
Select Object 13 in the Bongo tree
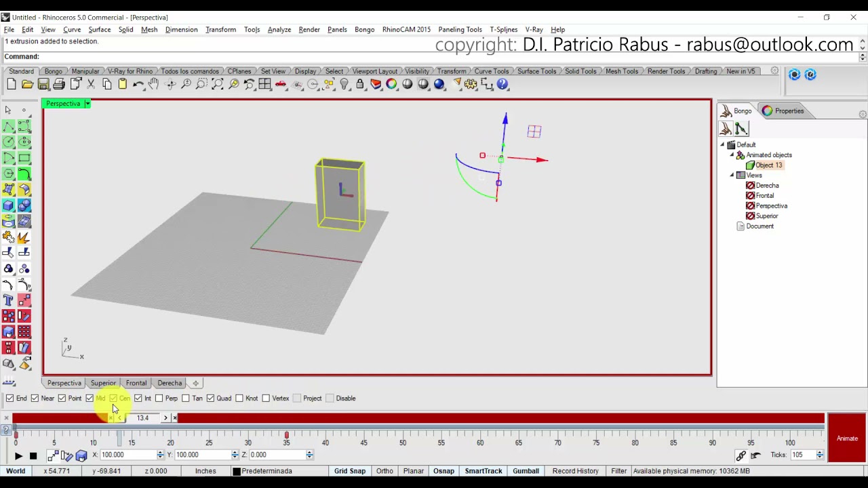pos(768,165)
